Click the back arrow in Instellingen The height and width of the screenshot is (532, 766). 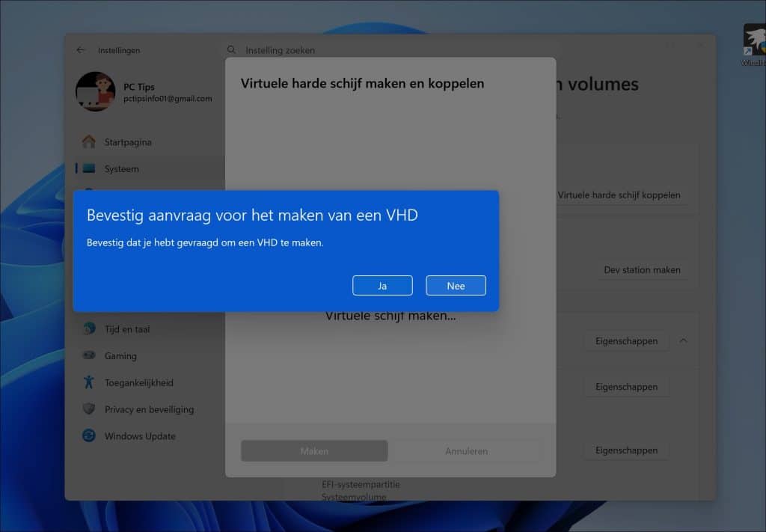(81, 49)
